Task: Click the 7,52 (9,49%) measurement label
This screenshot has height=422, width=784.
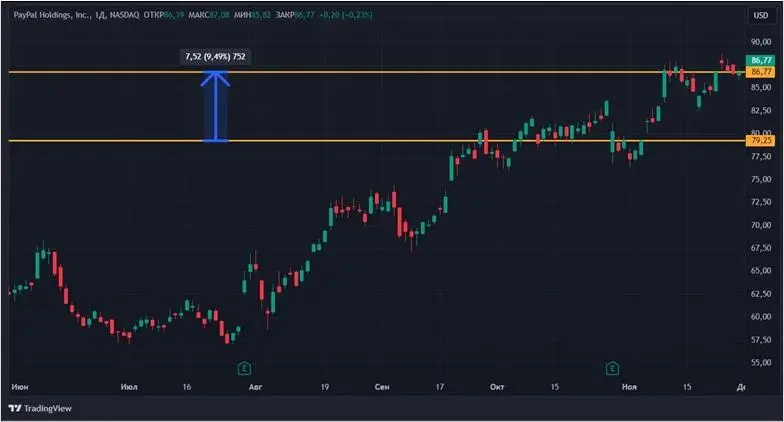Action: 216,56
